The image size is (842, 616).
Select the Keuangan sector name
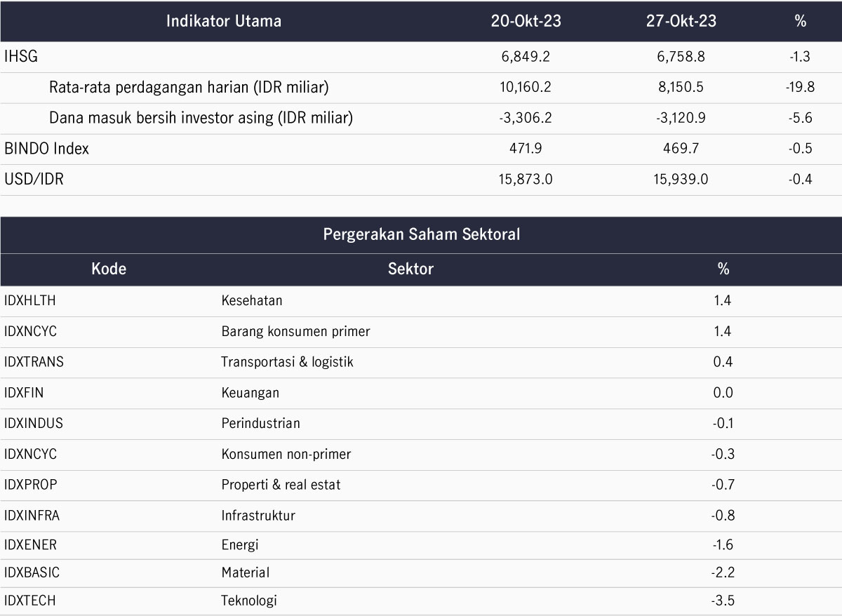[250, 393]
